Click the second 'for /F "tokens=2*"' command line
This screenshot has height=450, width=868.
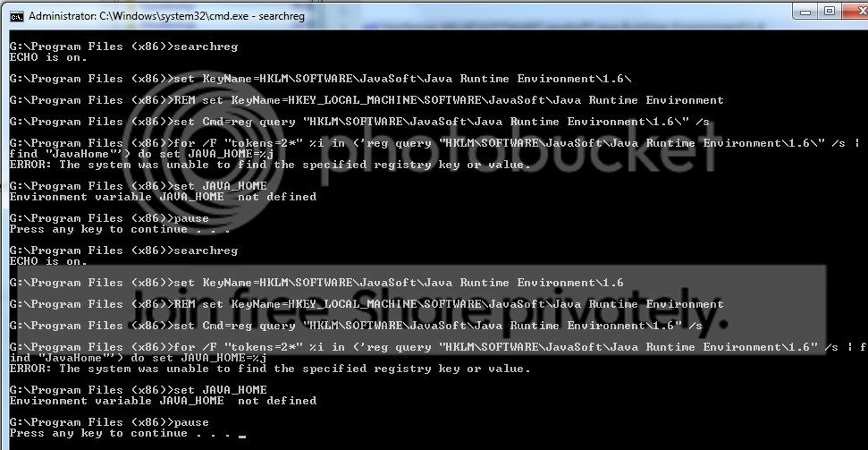[438, 347]
